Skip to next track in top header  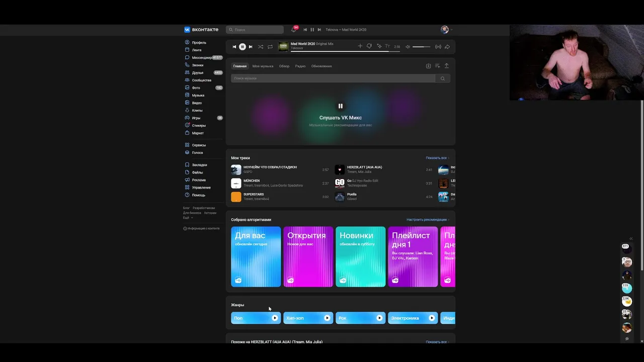coord(319,30)
